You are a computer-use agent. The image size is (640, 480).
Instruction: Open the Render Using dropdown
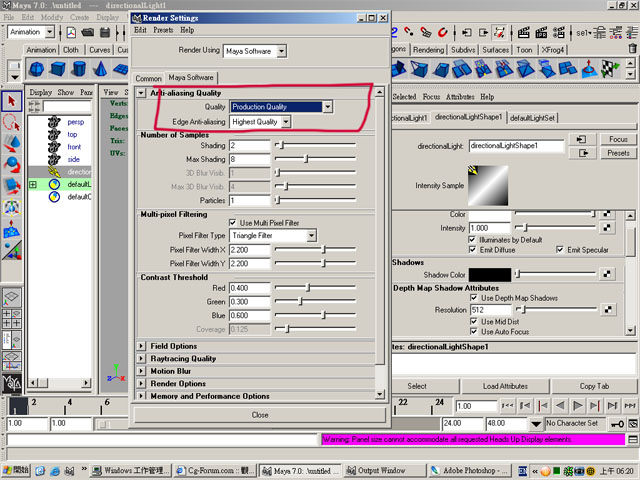point(282,51)
